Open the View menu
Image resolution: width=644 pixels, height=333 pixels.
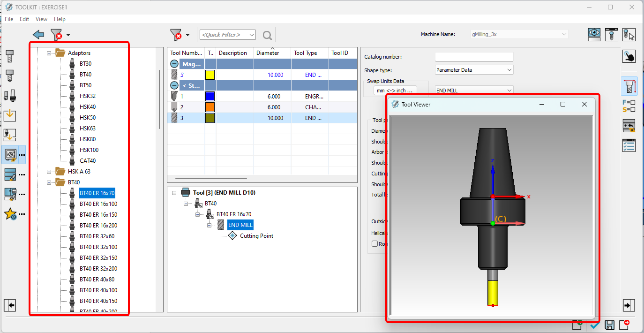[42, 19]
